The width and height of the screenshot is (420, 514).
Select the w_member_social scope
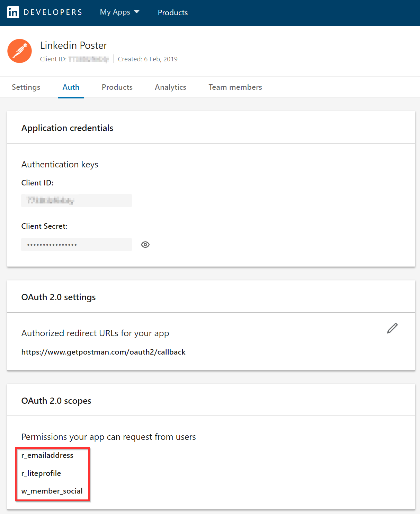(x=52, y=491)
